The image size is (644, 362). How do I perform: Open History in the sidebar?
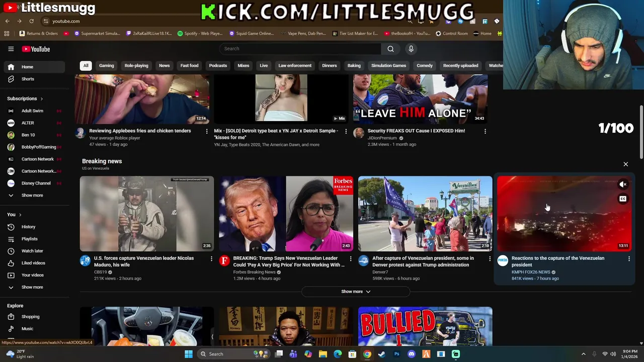tap(34, 227)
